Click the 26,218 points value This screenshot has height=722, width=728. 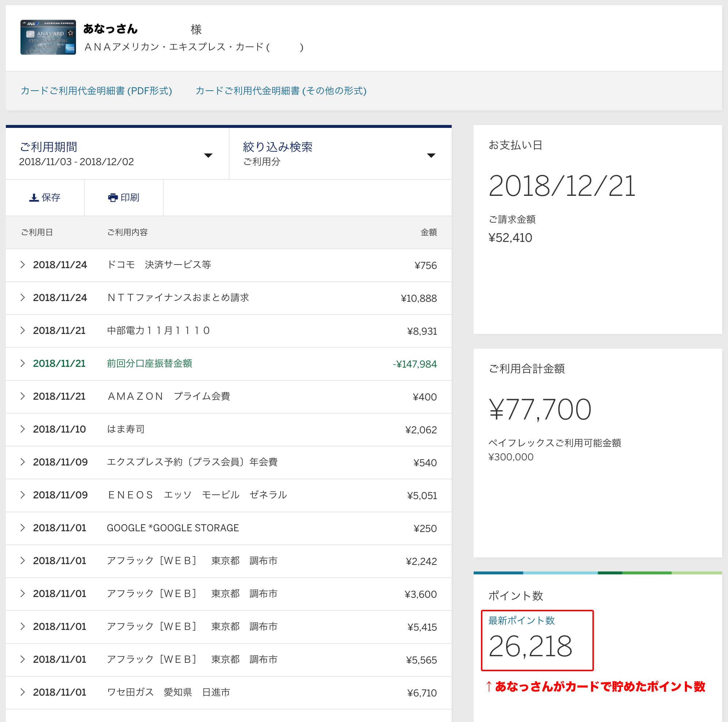click(530, 647)
